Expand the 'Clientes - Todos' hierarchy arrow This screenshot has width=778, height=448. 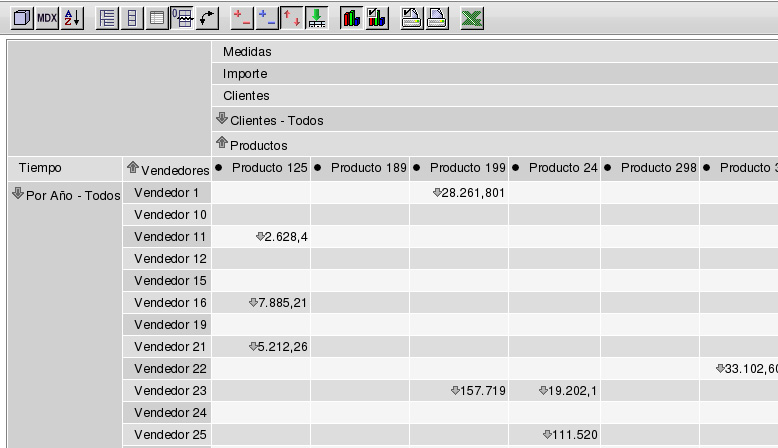click(x=222, y=119)
